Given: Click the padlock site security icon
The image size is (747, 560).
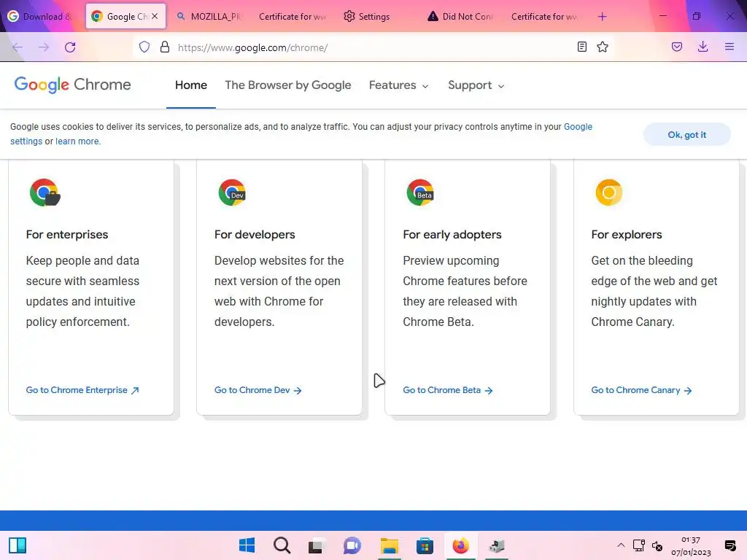Looking at the screenshot, I should pyautogui.click(x=165, y=47).
